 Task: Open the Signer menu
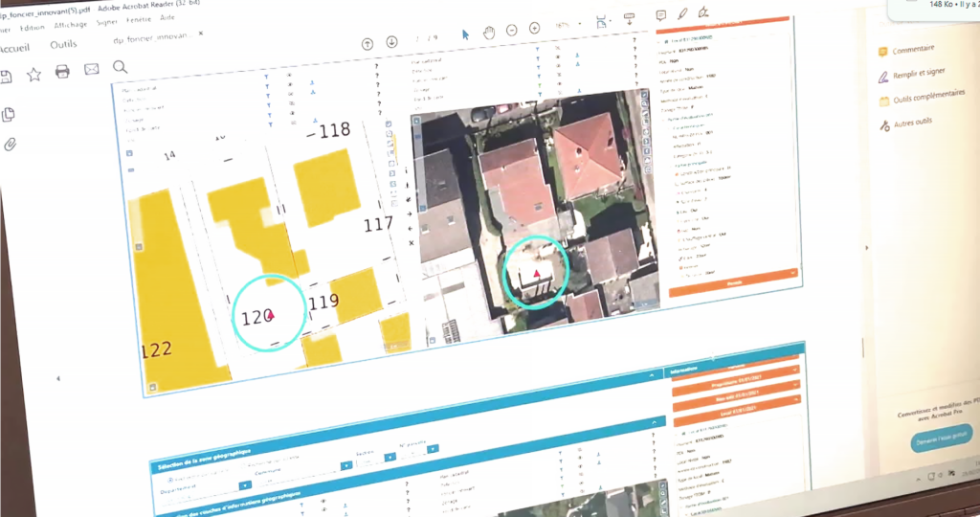tap(107, 23)
